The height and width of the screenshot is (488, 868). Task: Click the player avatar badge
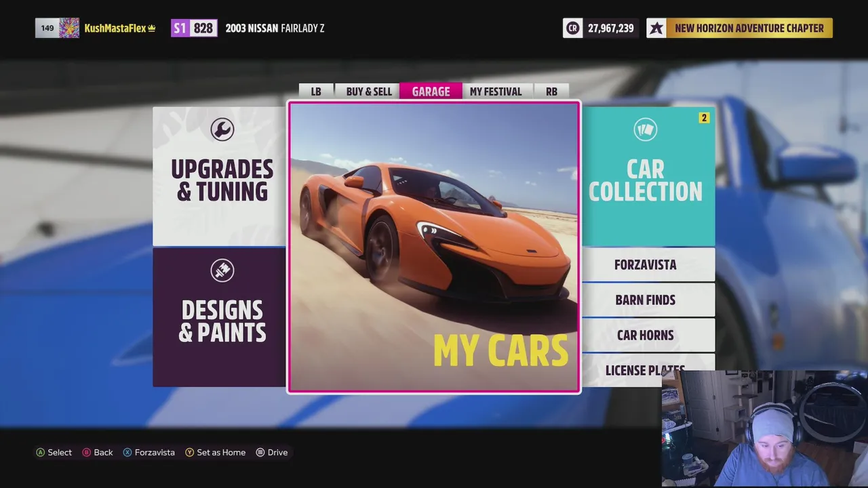tap(69, 28)
